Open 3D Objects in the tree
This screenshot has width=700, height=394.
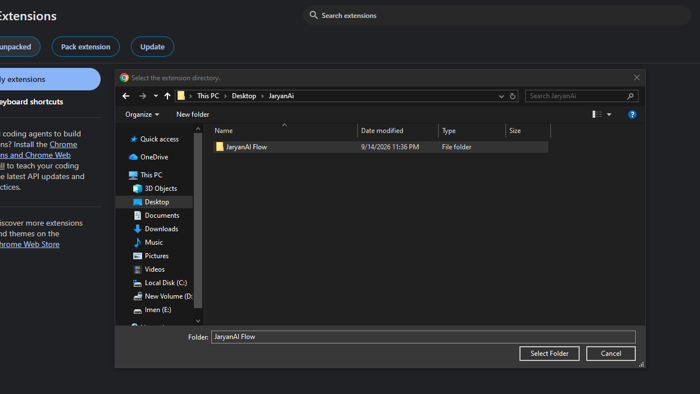tap(155, 188)
